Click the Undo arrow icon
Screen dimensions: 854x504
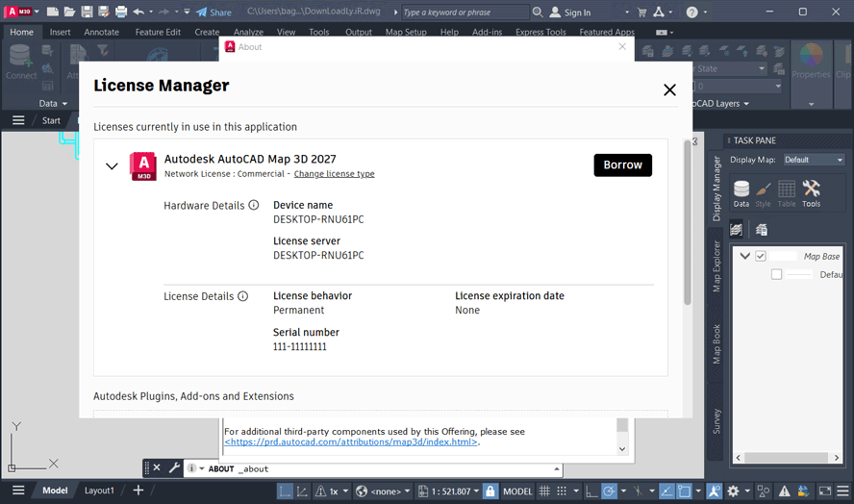pyautogui.click(x=138, y=12)
